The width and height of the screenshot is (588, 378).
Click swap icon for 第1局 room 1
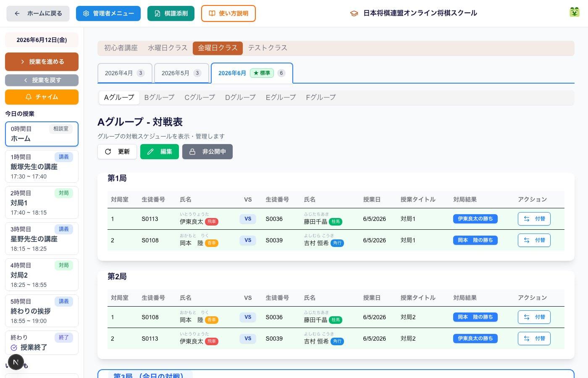coord(527,219)
